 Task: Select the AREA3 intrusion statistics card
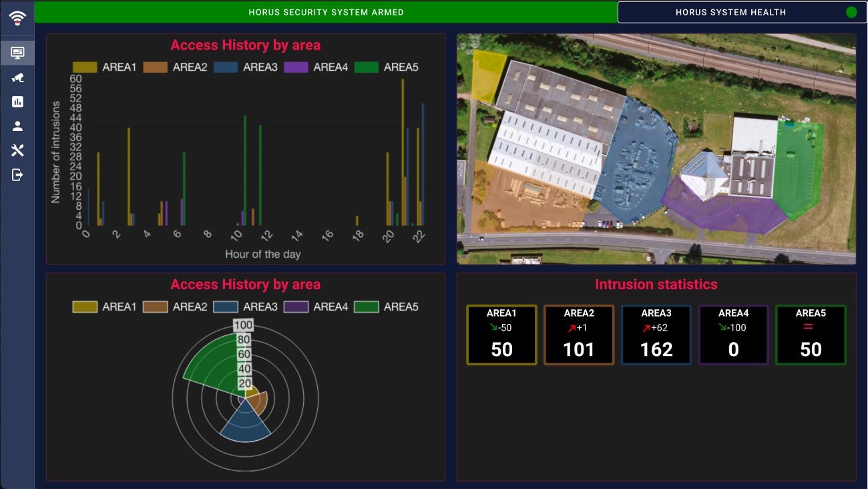656,335
